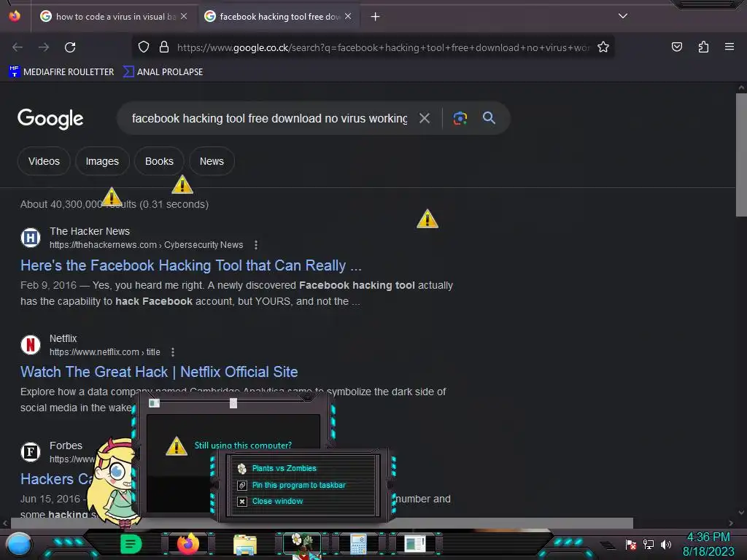Viewport: 747px width, 560px height.
Task: Open 'Here's the Facebook Hacking Tool' result
Action: (191, 265)
